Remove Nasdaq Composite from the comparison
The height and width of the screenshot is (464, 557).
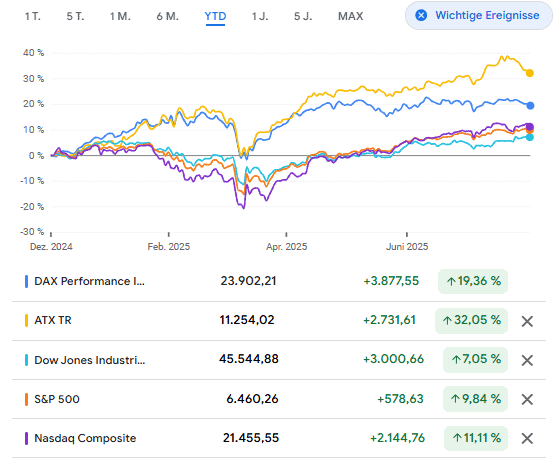pos(527,438)
